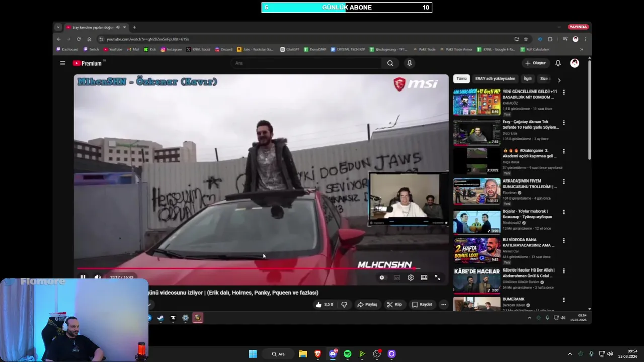Image resolution: width=644 pixels, height=362 pixels.
Task: Click the Klip scissors button
Action: [394, 304]
